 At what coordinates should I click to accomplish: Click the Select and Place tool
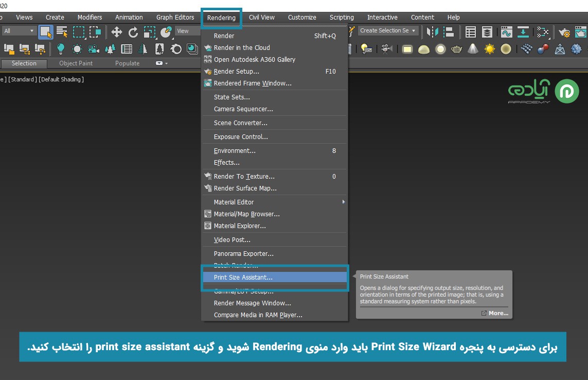click(166, 32)
